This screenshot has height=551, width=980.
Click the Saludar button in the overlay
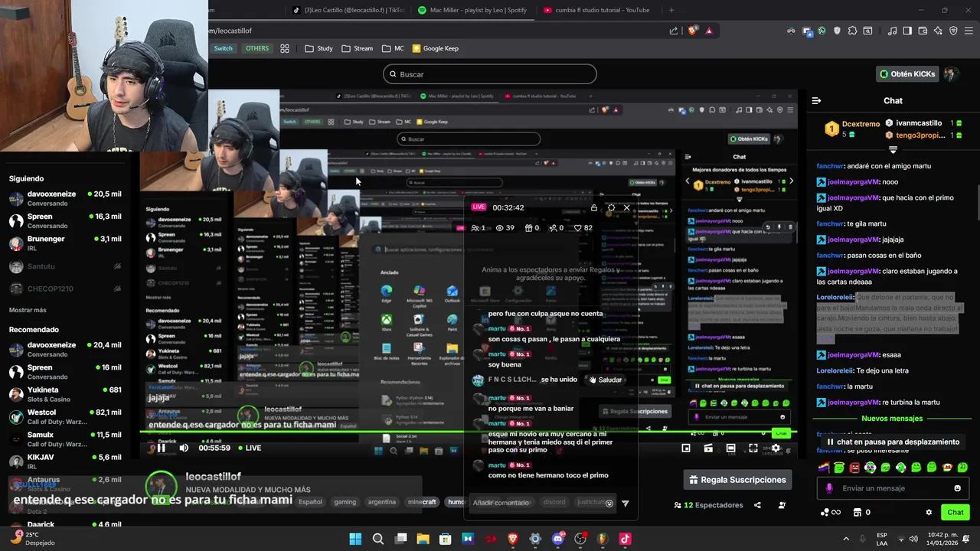pos(604,380)
